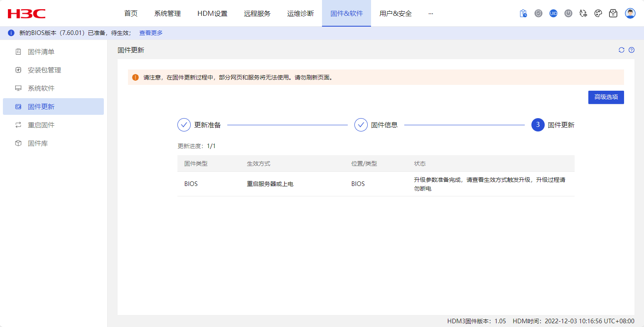Viewport: 644px width, 327px height.
Task: Go to 重启固件 in sidebar
Action: coord(53,125)
